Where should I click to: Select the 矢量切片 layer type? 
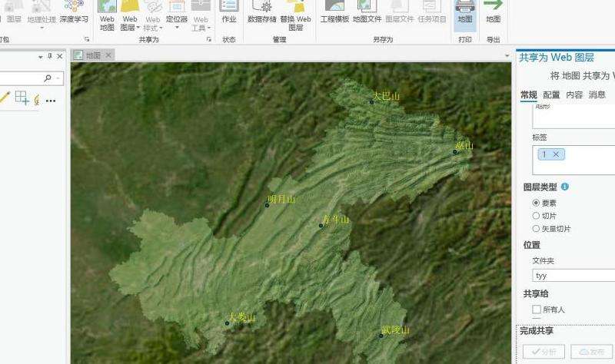coord(536,228)
